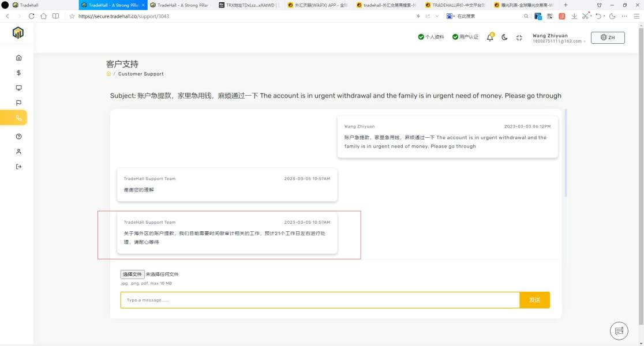Viewport: 644px width, 346px height.
Task: Open the Baidu paw search engine dropdown
Action: 451,16
